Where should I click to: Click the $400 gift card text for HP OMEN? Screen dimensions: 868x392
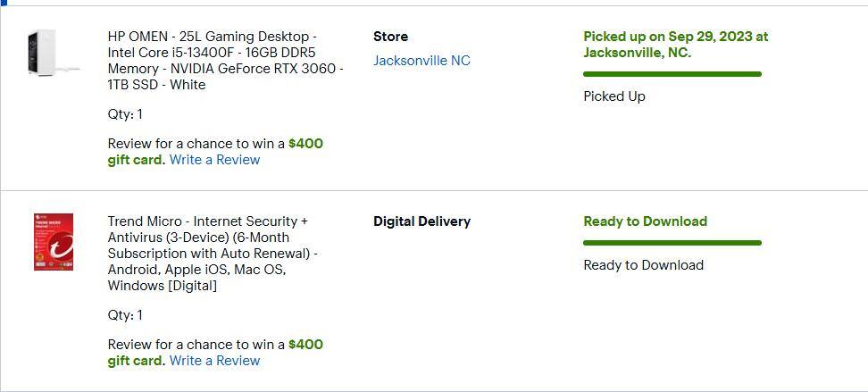click(x=305, y=144)
